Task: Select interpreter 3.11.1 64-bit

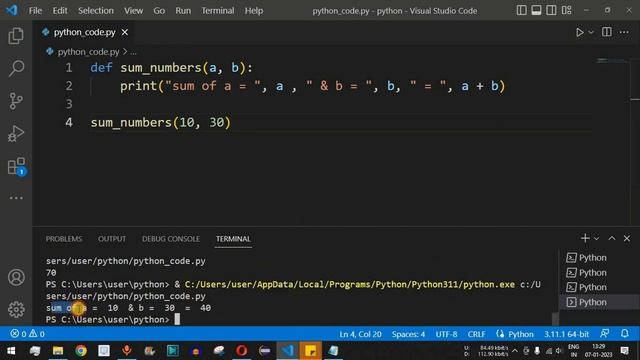Action: click(566, 334)
